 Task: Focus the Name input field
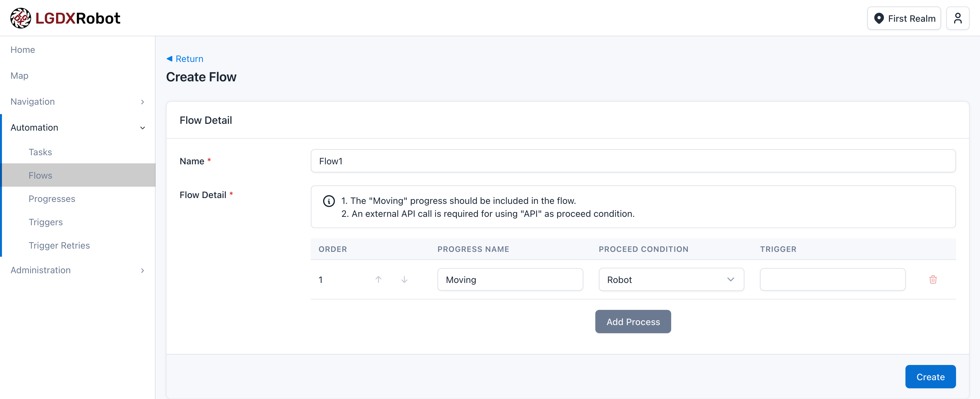coord(633,161)
